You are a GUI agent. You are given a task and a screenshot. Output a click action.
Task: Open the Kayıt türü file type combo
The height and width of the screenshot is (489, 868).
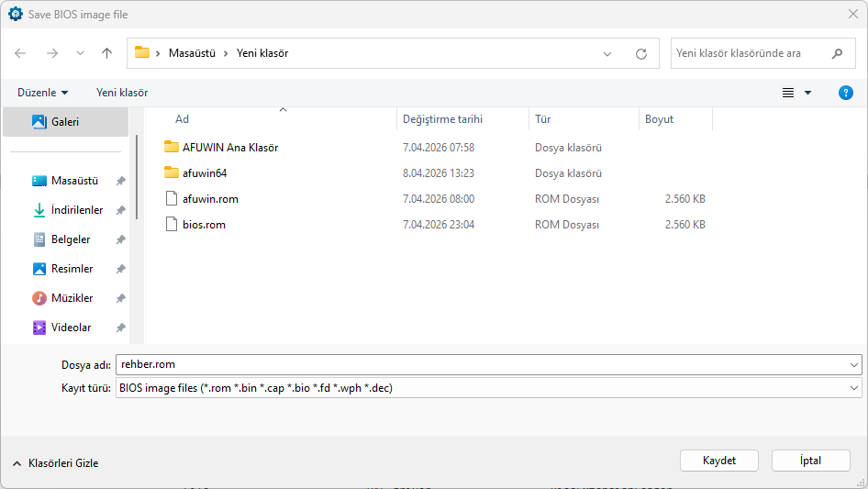489,388
